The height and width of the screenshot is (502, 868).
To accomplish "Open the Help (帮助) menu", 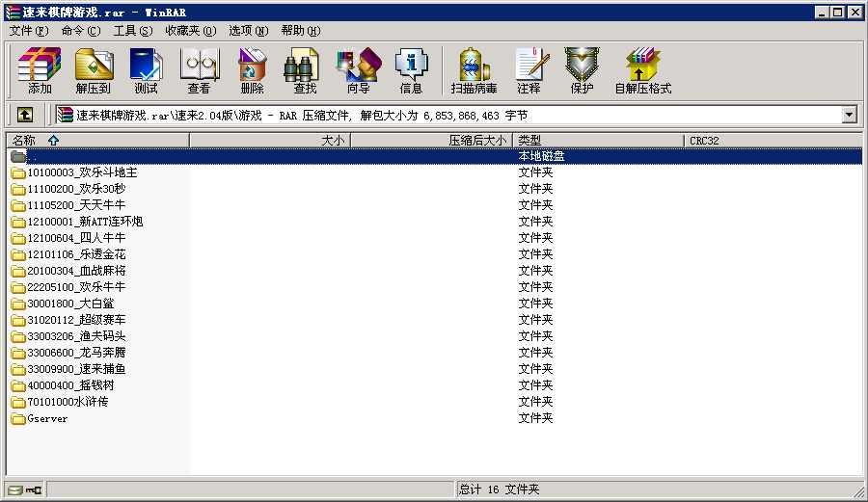I will click(301, 31).
